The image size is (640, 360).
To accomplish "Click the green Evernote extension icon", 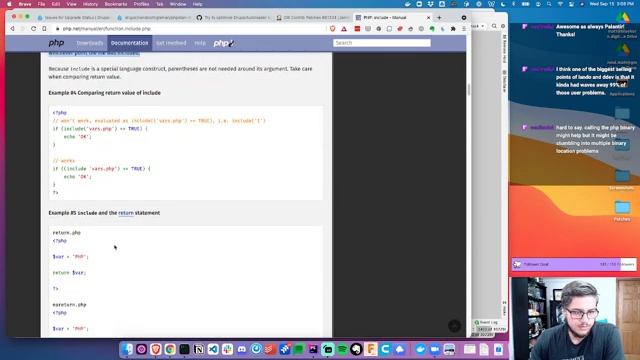I will (432, 29).
